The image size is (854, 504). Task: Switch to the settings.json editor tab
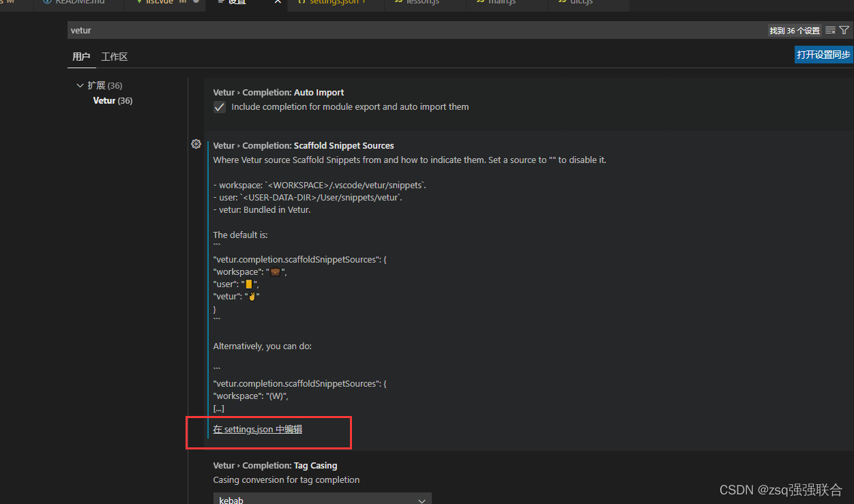coord(333,2)
